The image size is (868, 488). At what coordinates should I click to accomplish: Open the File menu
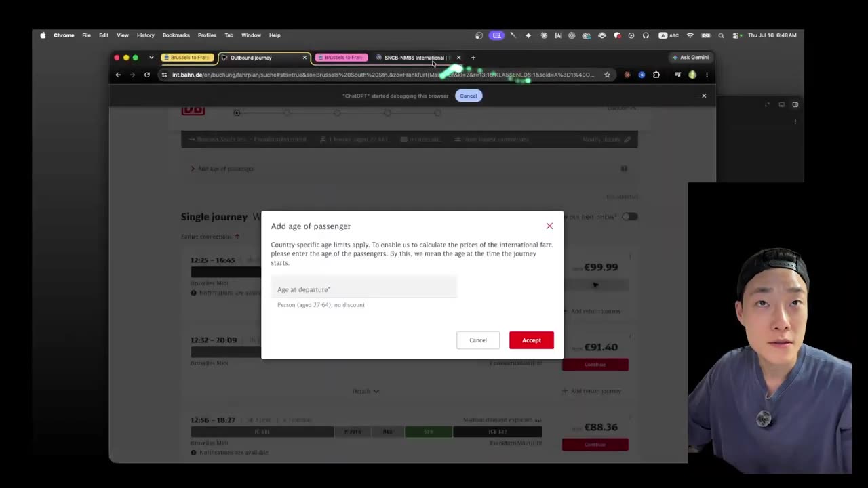point(86,35)
